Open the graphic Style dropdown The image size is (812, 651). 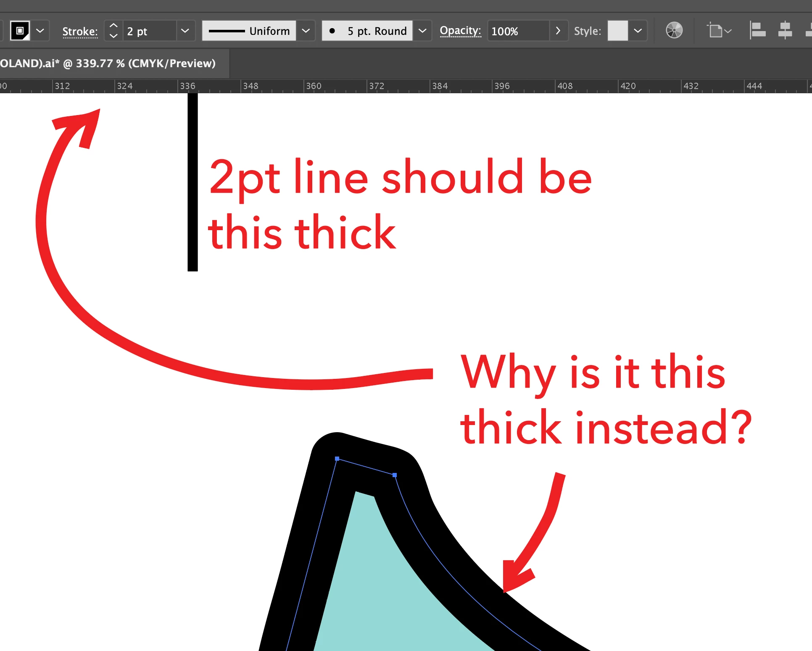coord(638,31)
